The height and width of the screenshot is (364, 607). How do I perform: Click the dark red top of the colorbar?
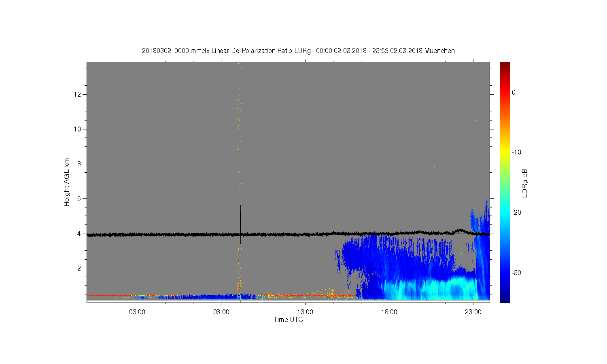coord(505,66)
